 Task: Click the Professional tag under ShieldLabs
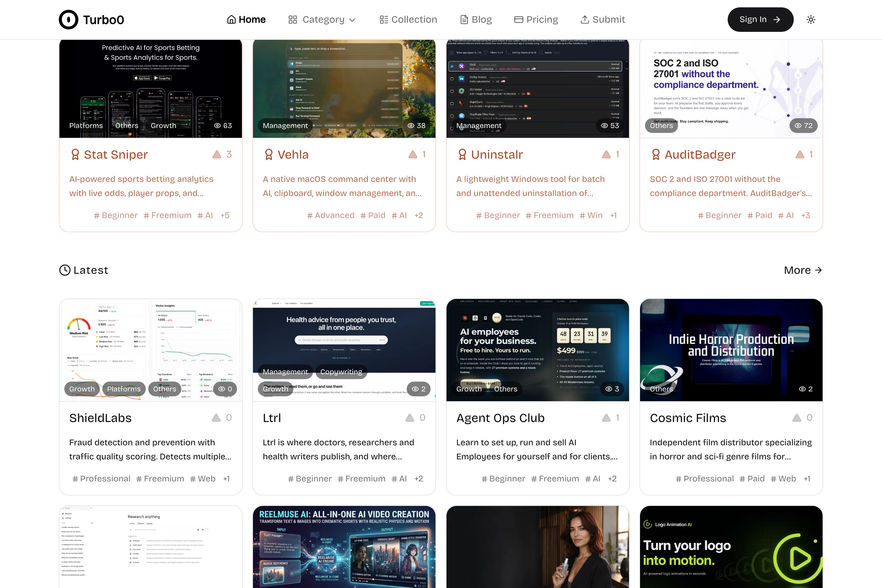(x=101, y=478)
